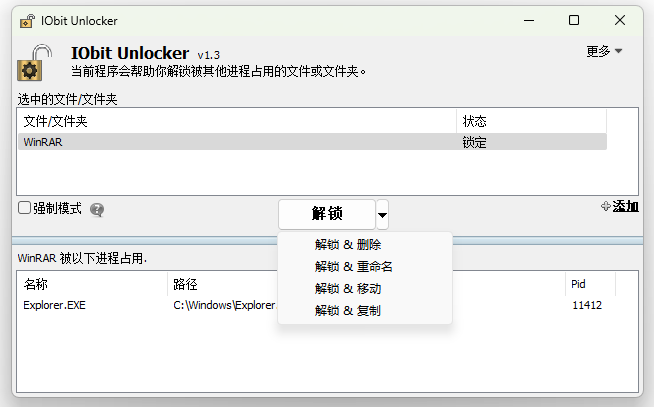Click the 添加 link
This screenshot has height=407, width=654.
point(625,206)
